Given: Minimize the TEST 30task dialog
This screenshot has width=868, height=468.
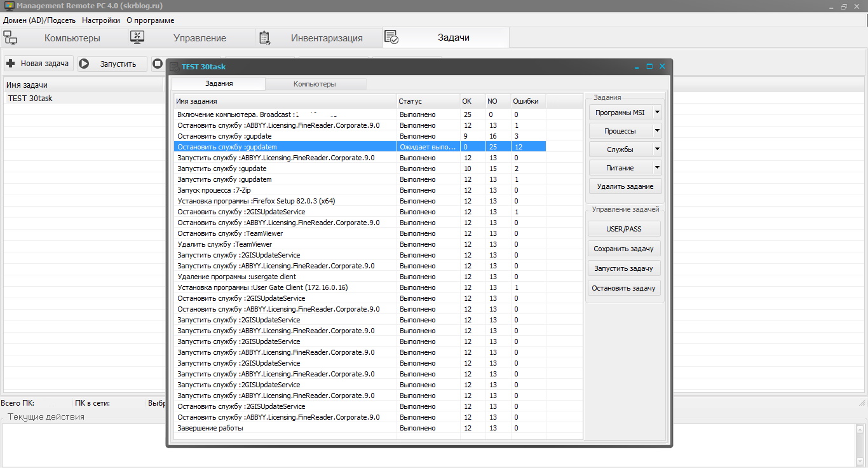Looking at the screenshot, I should (x=637, y=66).
